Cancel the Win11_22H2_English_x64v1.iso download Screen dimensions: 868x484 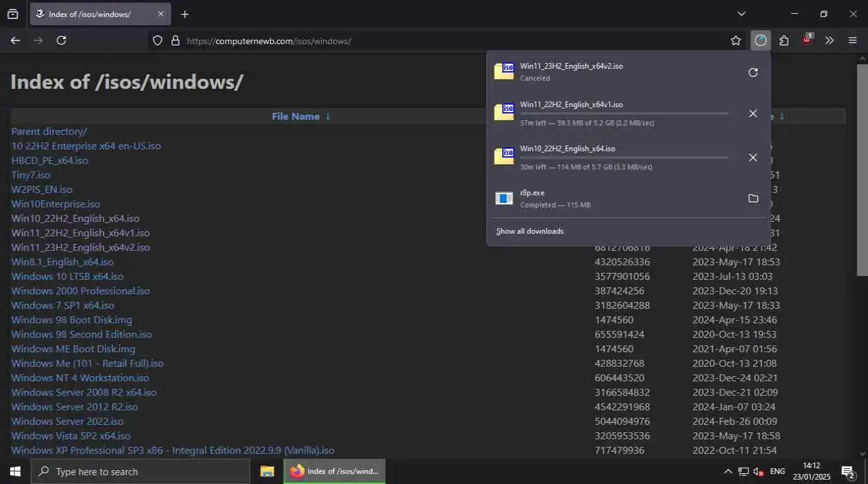pyautogui.click(x=753, y=113)
